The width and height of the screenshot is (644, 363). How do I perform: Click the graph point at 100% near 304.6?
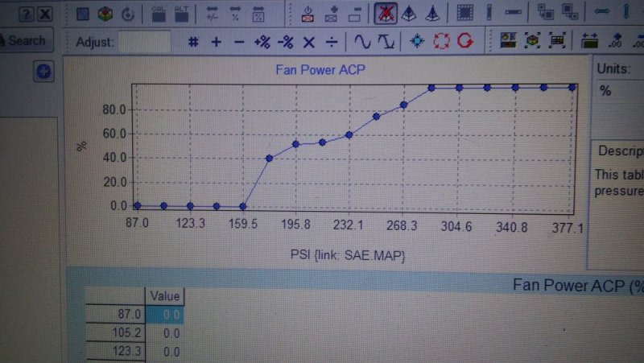pyautogui.click(x=459, y=88)
